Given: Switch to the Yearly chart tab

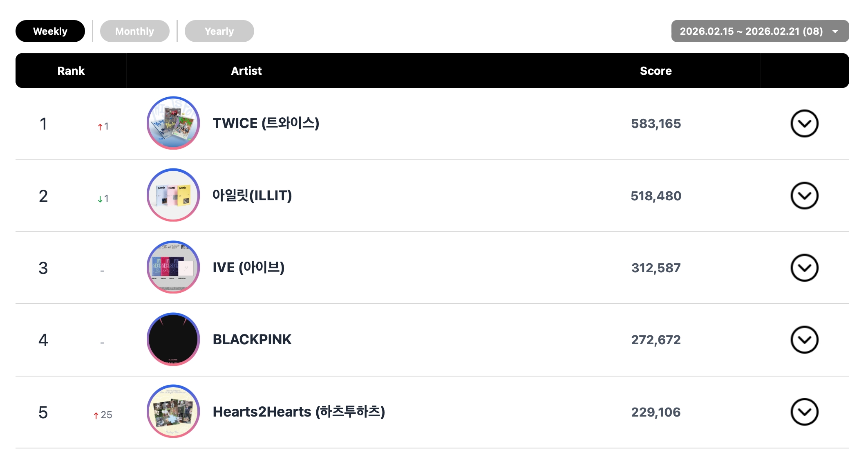Looking at the screenshot, I should (x=219, y=31).
